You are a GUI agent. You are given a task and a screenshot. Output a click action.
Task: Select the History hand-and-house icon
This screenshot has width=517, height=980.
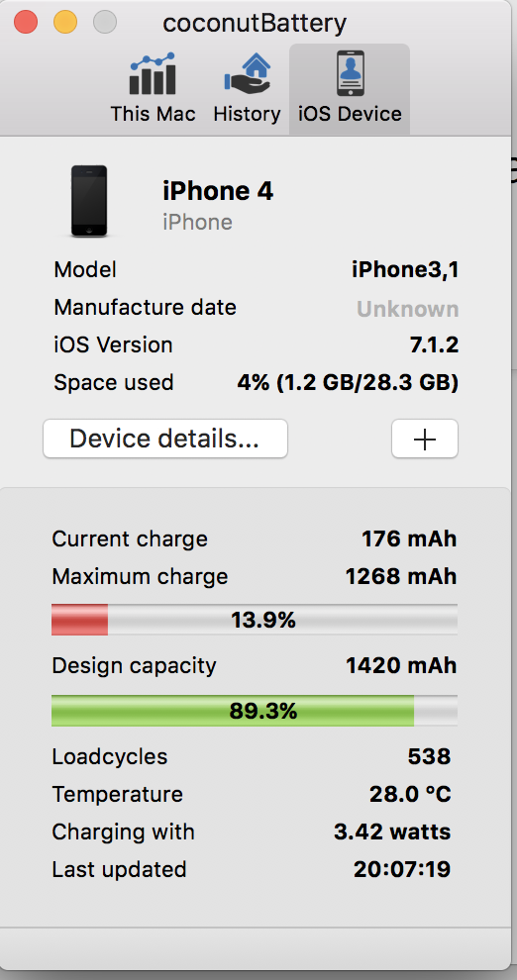coord(248,74)
